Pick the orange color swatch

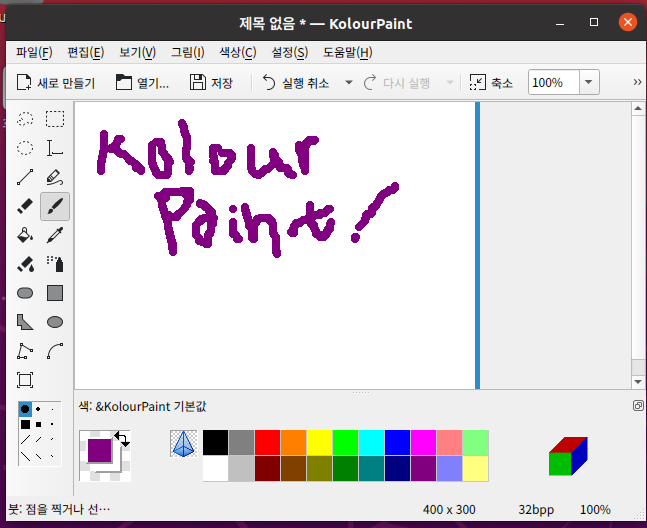click(x=293, y=443)
